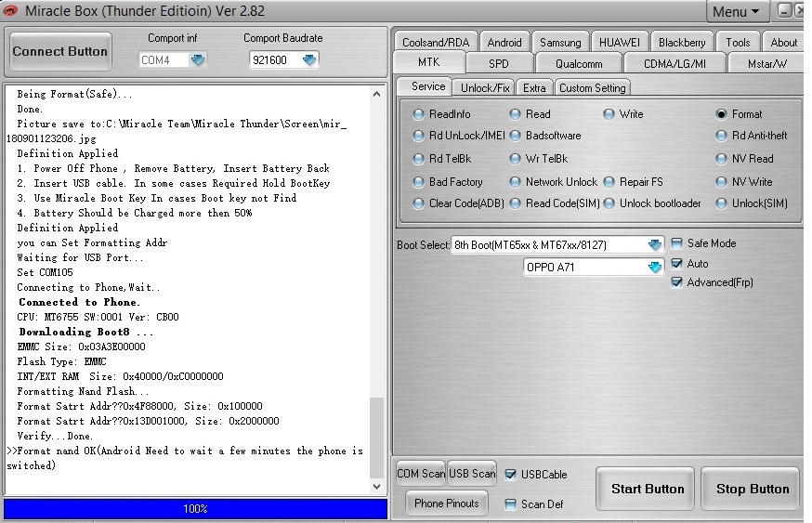Select the SPD tab
812x523 pixels.
coord(499,64)
